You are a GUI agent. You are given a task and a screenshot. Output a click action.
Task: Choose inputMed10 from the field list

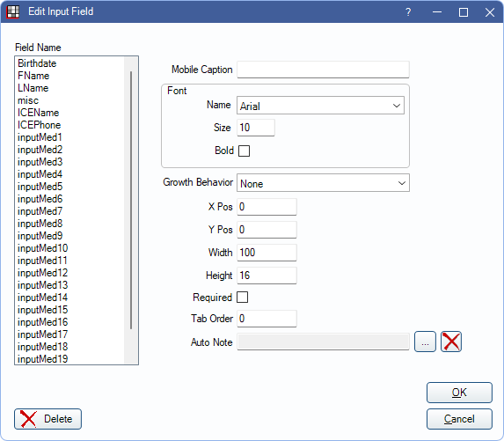(x=43, y=248)
